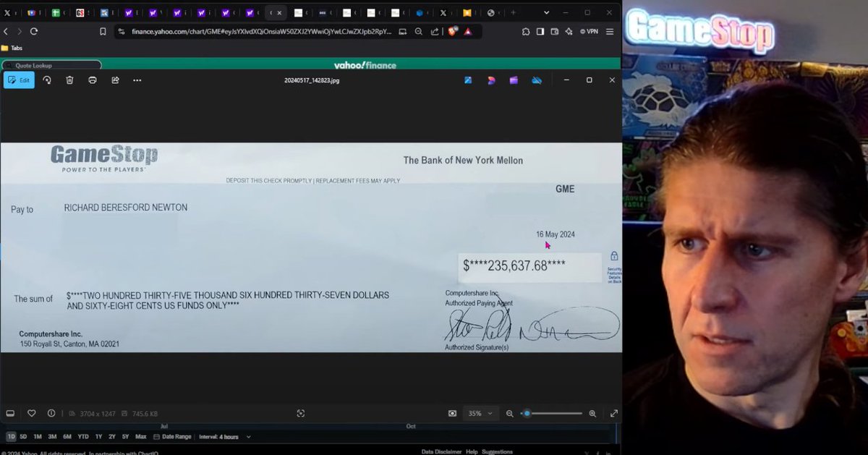The height and width of the screenshot is (455, 868).
Task: Open the browser tab search chevron
Action: click(546, 12)
